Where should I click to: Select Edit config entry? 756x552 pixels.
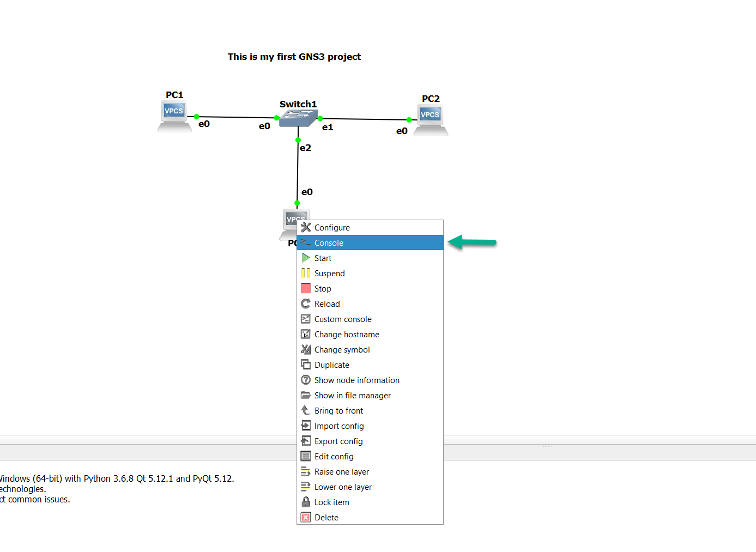(370, 456)
